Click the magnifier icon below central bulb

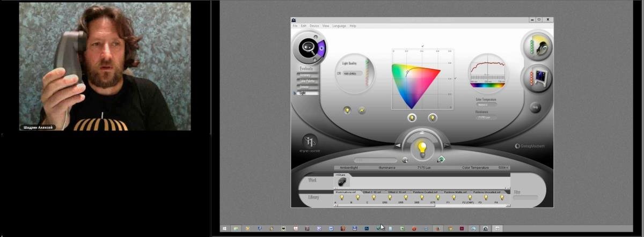click(x=405, y=159)
